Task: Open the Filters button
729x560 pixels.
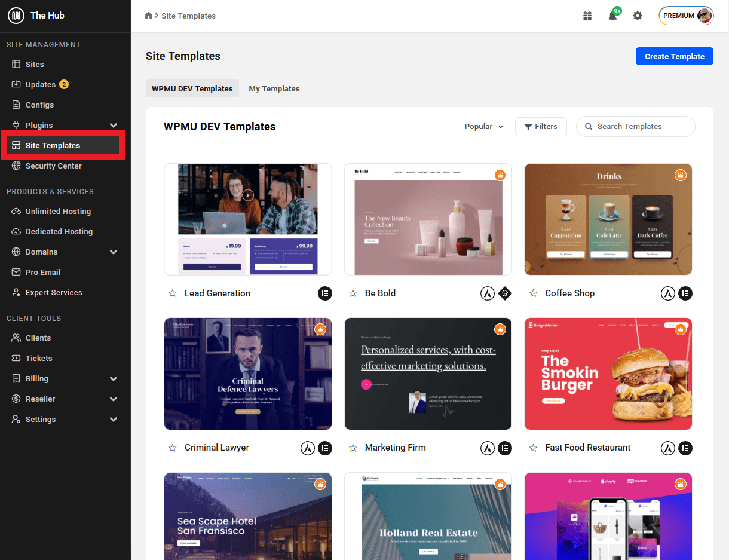Action: pos(541,127)
